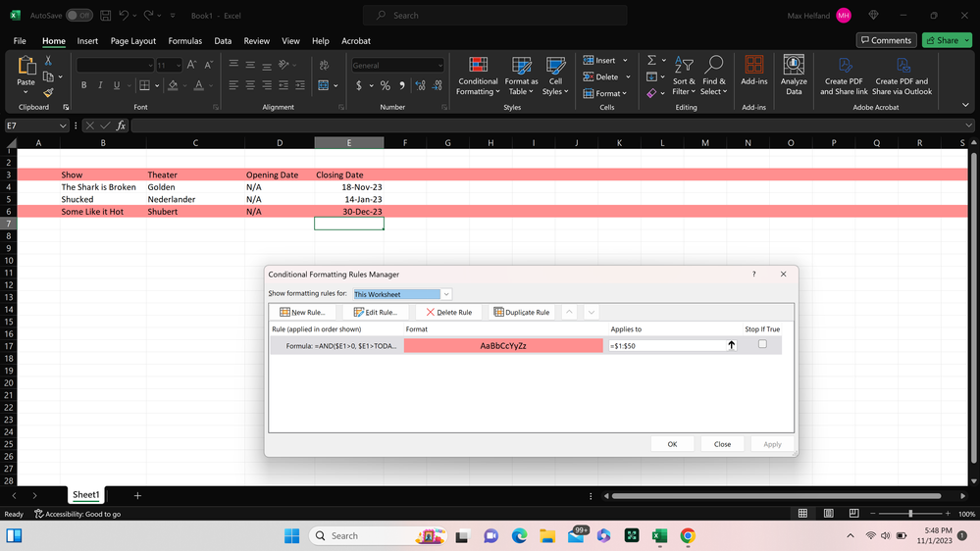Click the new sheet plus button
Viewport: 980px width, 551px height.
[x=137, y=495]
